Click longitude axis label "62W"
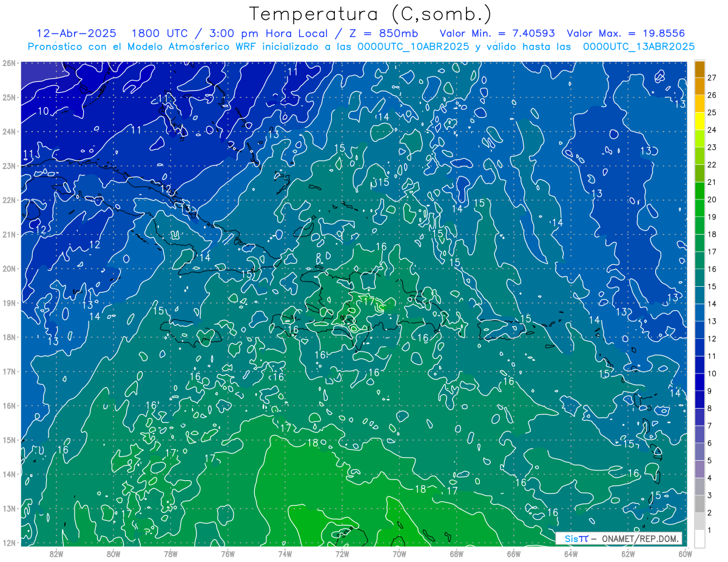Viewport: 728px width, 562px height. [628, 554]
